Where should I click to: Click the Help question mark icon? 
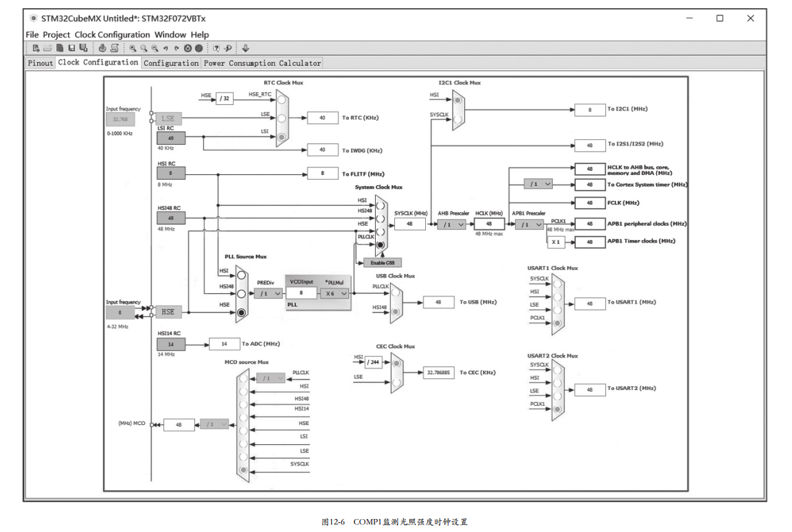[x=216, y=49]
